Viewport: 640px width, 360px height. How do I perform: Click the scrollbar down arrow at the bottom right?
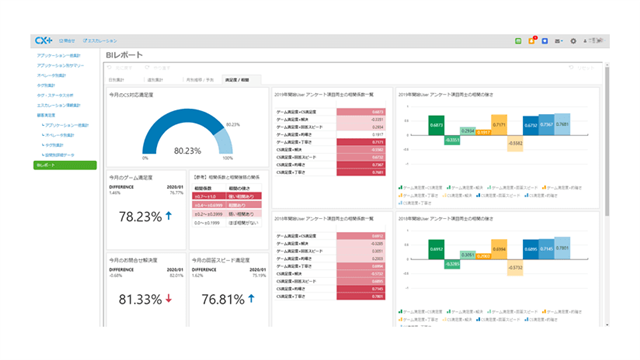(607, 324)
